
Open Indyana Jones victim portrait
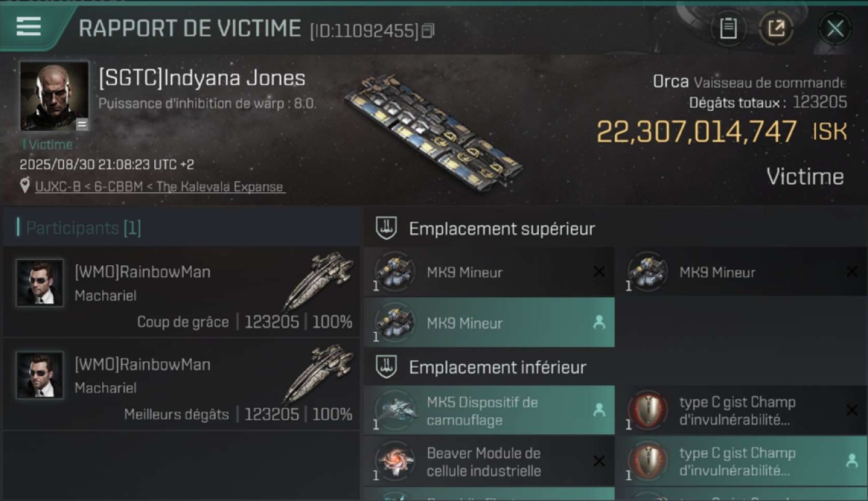[x=54, y=96]
